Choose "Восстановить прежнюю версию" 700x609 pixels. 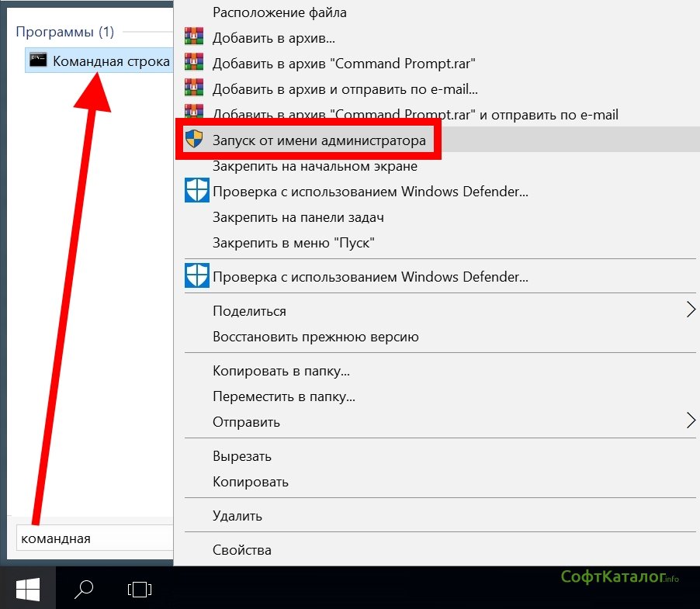point(315,337)
